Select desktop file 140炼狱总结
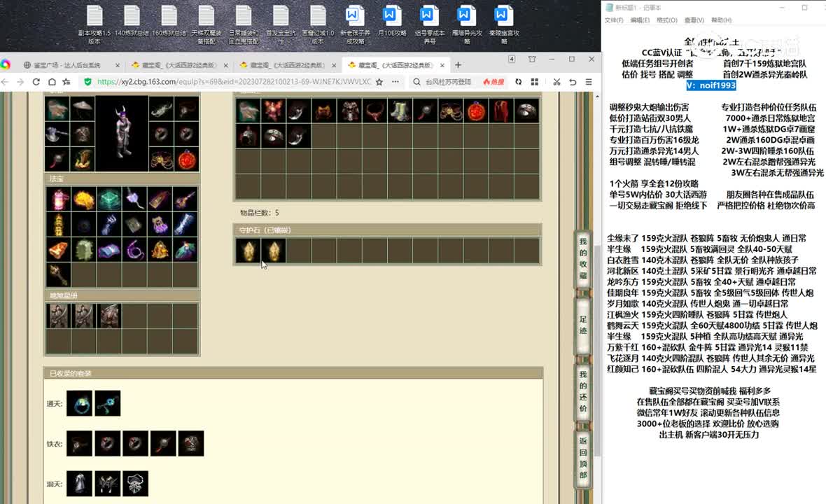The image size is (826, 504). [132, 21]
